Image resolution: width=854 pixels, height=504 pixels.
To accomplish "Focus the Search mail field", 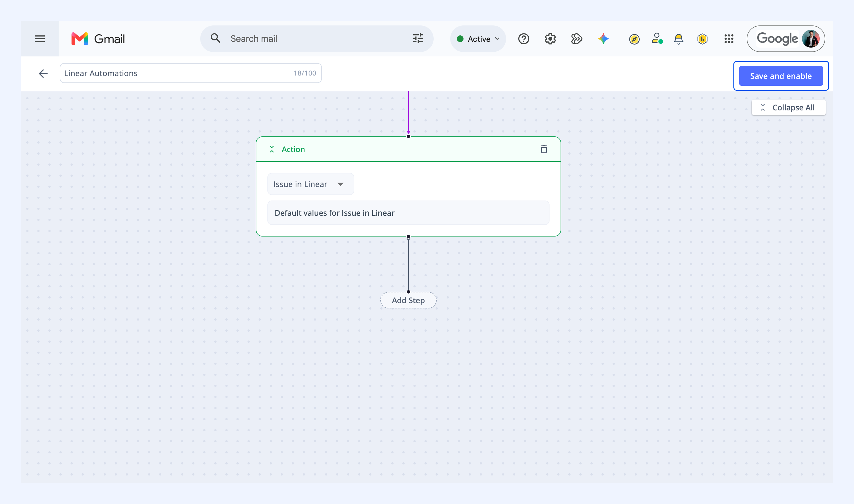I will click(x=316, y=39).
